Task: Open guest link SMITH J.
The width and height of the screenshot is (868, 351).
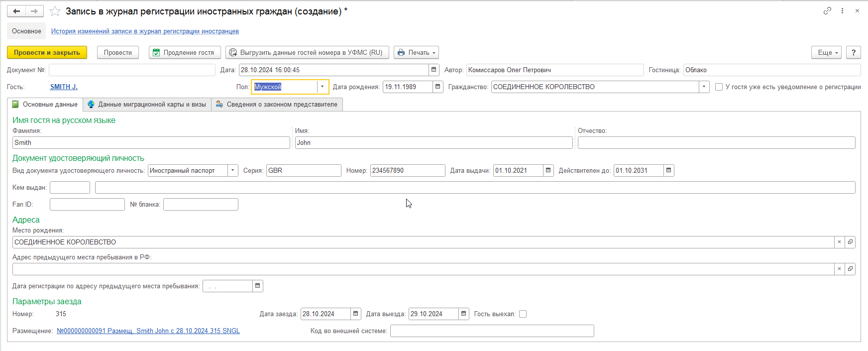Action: pyautogui.click(x=64, y=87)
